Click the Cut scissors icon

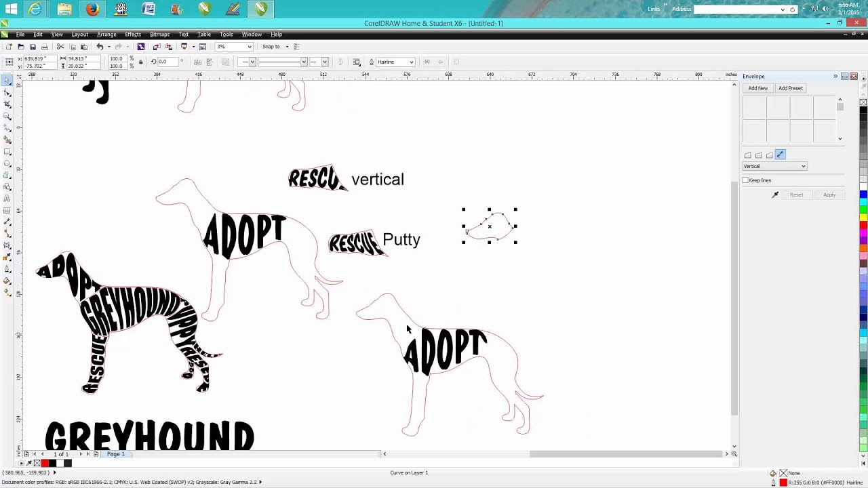(60, 47)
